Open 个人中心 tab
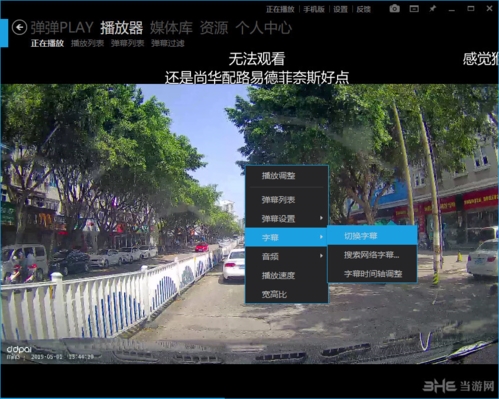Screen dimensions: 499x399 click(x=263, y=28)
